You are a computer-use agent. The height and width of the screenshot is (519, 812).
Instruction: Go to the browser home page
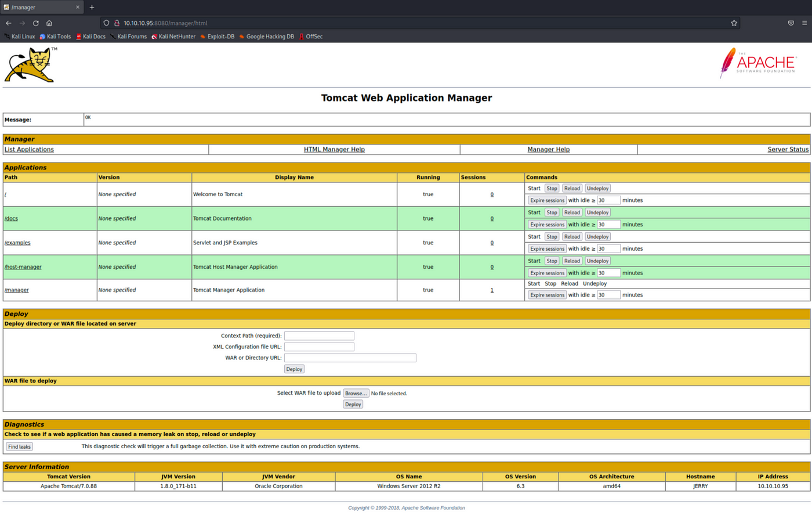(49, 23)
